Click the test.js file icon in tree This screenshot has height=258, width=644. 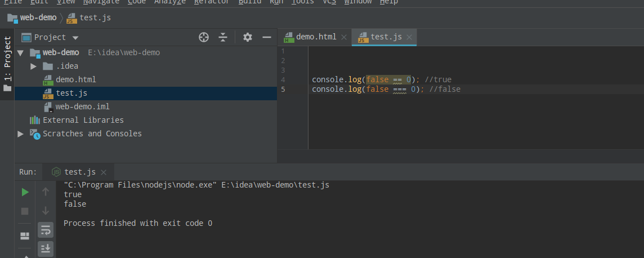[x=48, y=94]
